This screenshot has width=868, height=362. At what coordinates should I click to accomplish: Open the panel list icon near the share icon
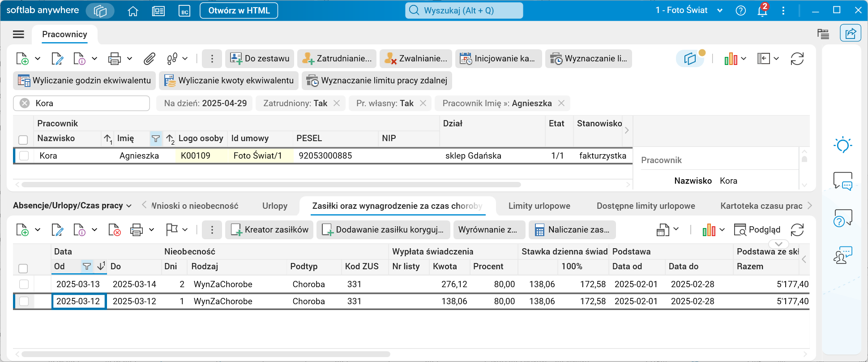(x=823, y=34)
